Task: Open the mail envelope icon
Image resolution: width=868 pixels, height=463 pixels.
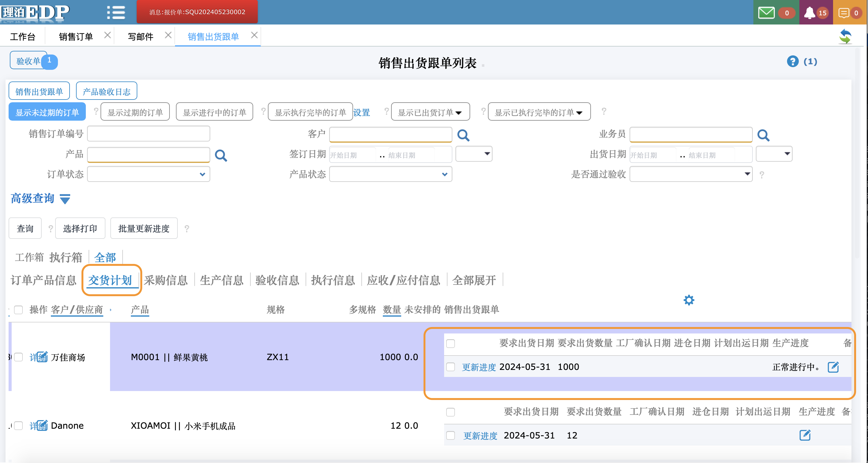Action: (766, 13)
